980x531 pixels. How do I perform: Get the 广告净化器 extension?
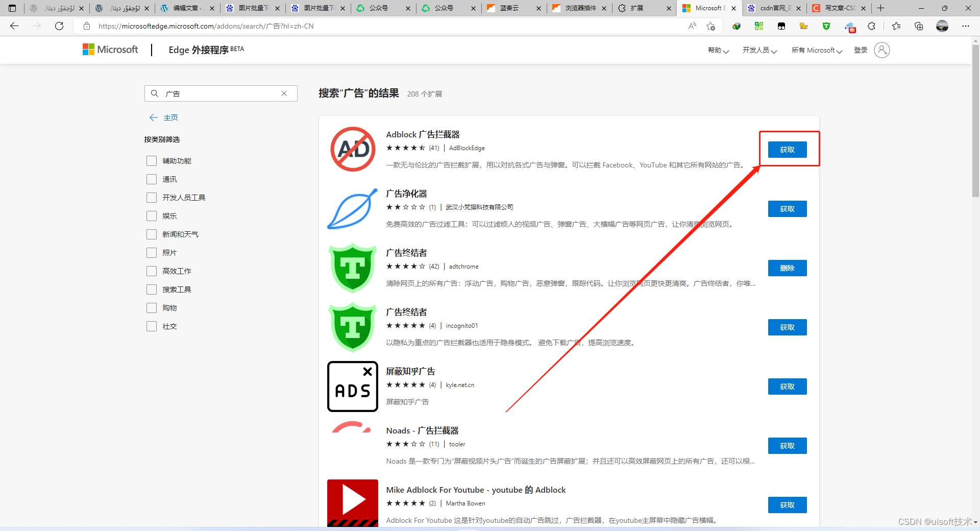[787, 209]
